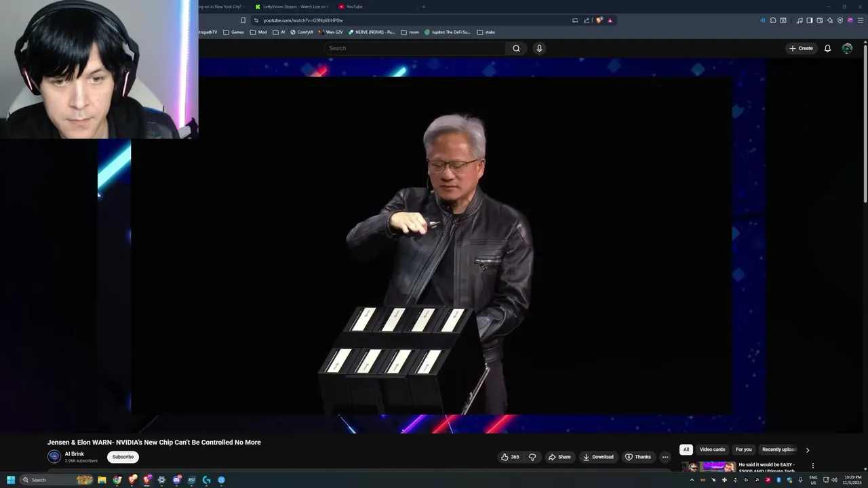Open menu for 'He said it would be EASY' video

pyautogui.click(x=812, y=466)
